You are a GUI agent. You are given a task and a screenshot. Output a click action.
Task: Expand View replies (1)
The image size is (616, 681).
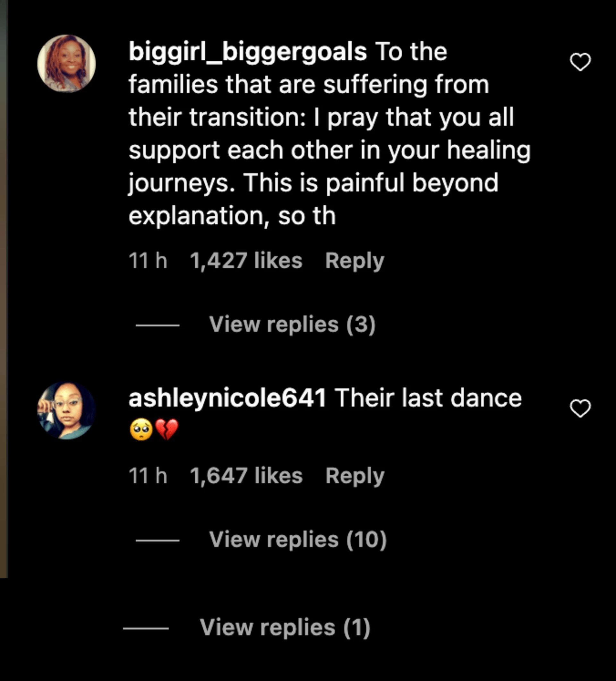pos(285,628)
